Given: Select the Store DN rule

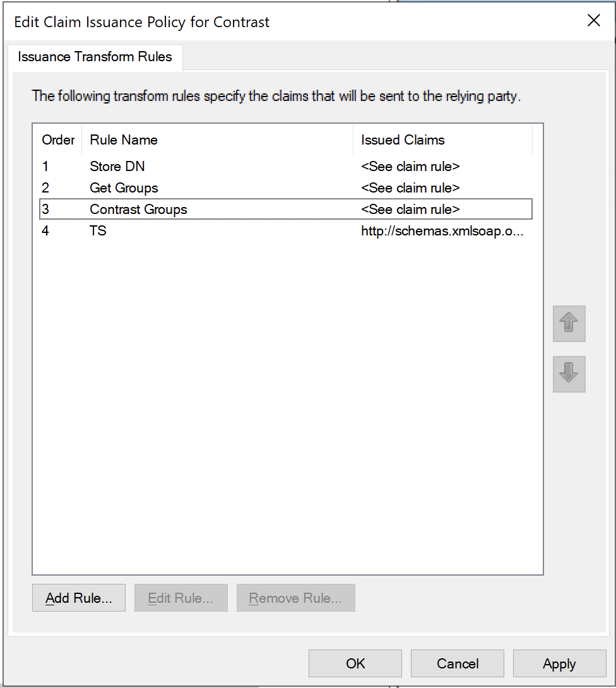Looking at the screenshot, I should (286, 166).
